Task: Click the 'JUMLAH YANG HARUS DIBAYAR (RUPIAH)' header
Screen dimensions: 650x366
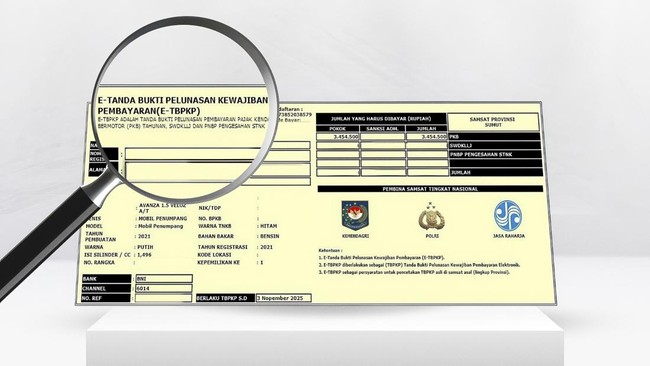Action: tap(381, 119)
